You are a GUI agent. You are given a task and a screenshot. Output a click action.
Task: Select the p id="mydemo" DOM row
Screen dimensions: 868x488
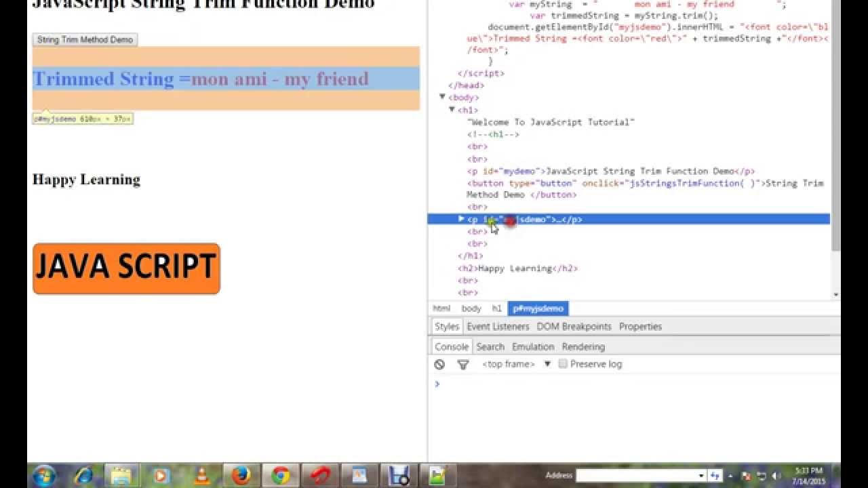pos(610,171)
